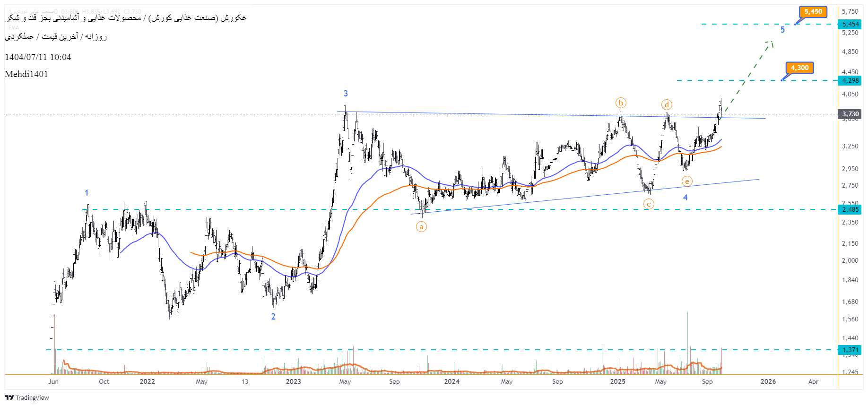868x406 pixels.
Task: Click the circled wave label e
Action: coord(687,181)
